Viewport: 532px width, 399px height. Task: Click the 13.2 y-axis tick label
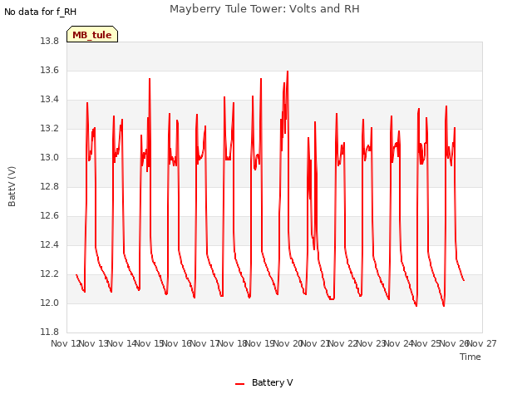pos(50,129)
